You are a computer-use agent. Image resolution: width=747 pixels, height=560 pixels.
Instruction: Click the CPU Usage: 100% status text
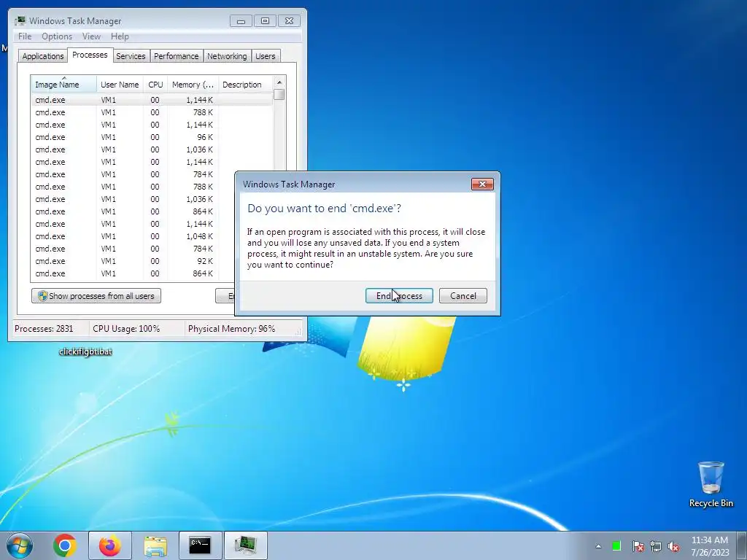pos(126,329)
